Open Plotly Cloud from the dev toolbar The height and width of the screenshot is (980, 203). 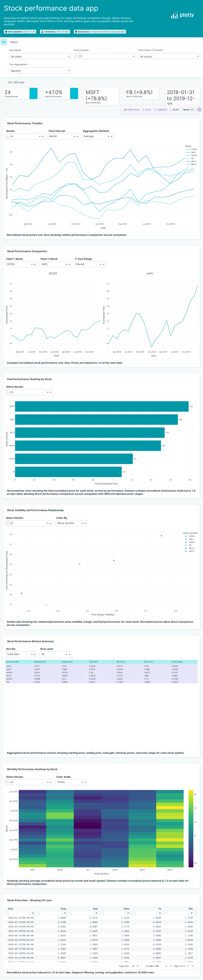click(132, 110)
